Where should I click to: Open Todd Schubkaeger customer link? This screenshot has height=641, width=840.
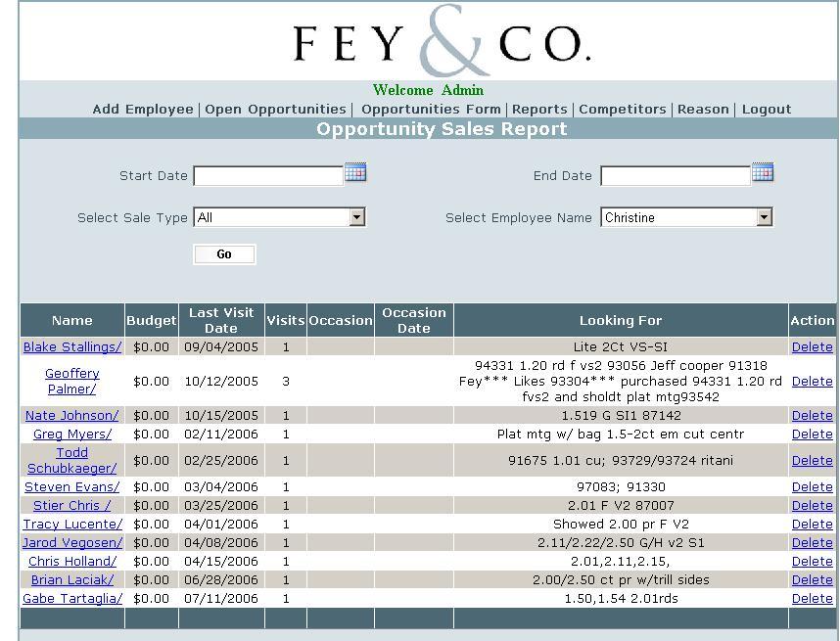(x=71, y=461)
